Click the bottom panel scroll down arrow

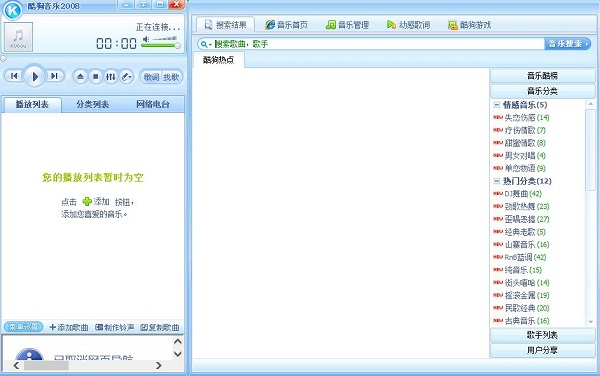point(178,354)
